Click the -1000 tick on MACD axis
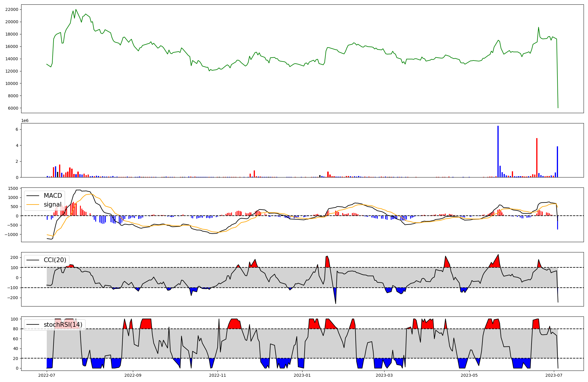Screen dimensions: 588x382 (11, 234)
